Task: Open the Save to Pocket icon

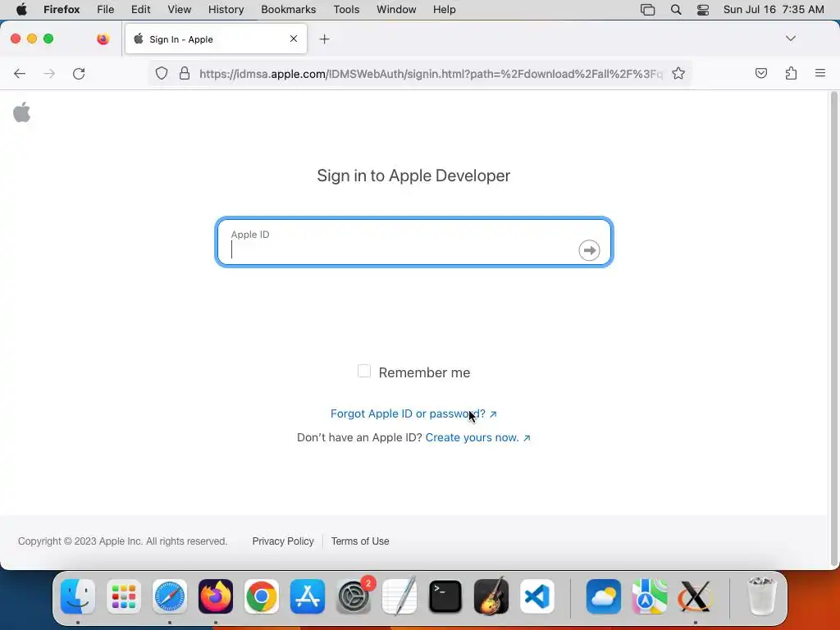Action: coord(760,73)
